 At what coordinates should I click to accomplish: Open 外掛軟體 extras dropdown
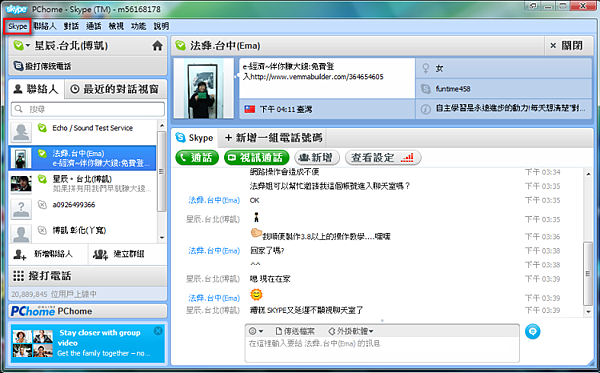click(351, 331)
